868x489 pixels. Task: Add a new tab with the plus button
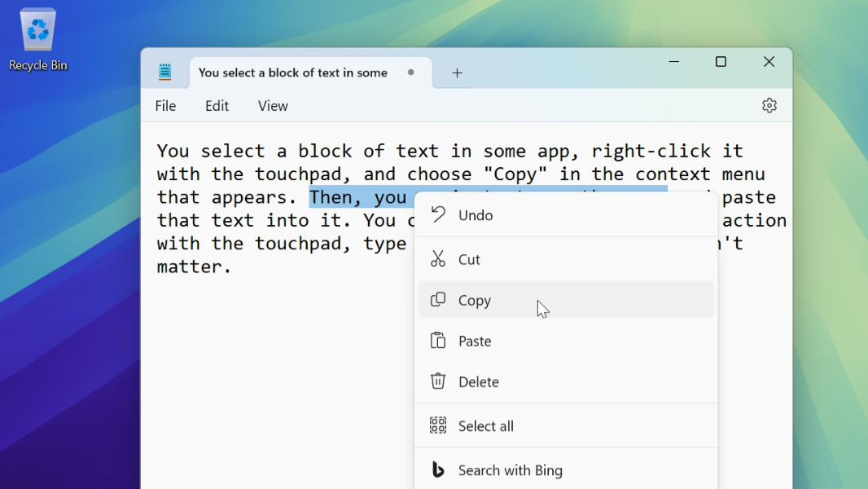(x=457, y=73)
